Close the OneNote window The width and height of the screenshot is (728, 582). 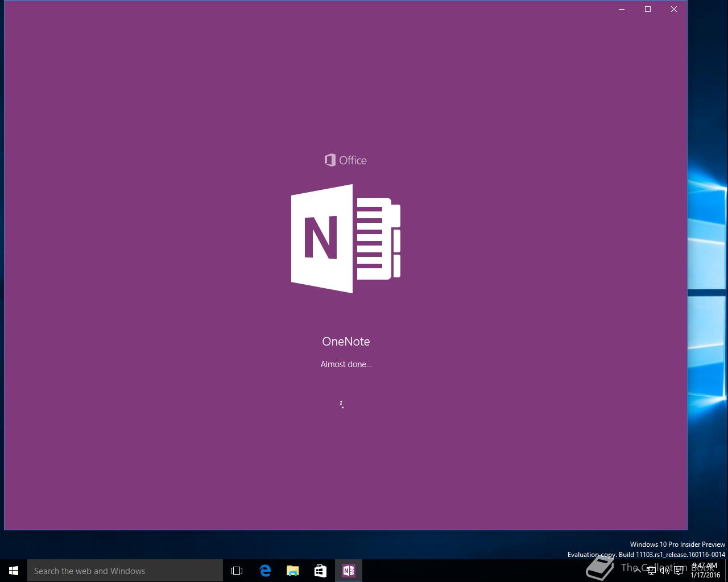674,9
